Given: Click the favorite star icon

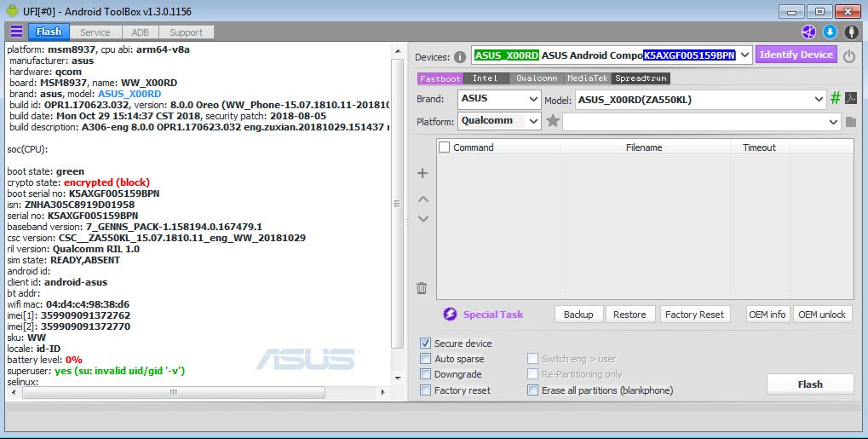Looking at the screenshot, I should 553,120.
